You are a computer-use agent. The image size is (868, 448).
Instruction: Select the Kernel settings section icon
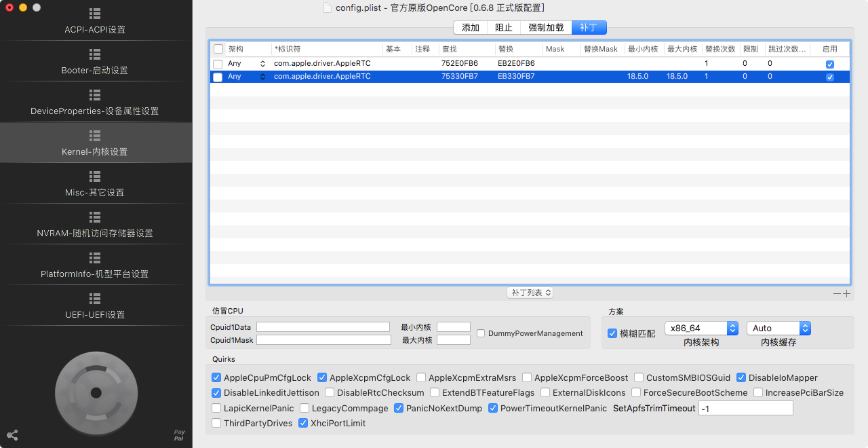click(95, 136)
